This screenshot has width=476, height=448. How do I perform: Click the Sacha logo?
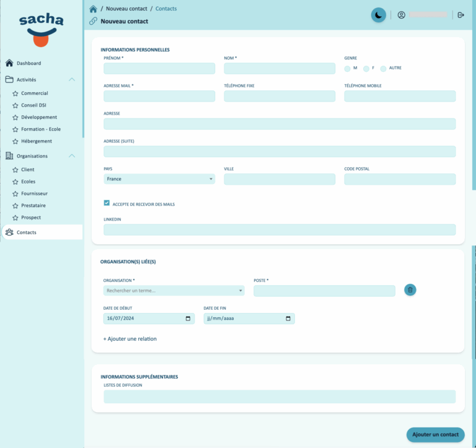click(x=42, y=30)
